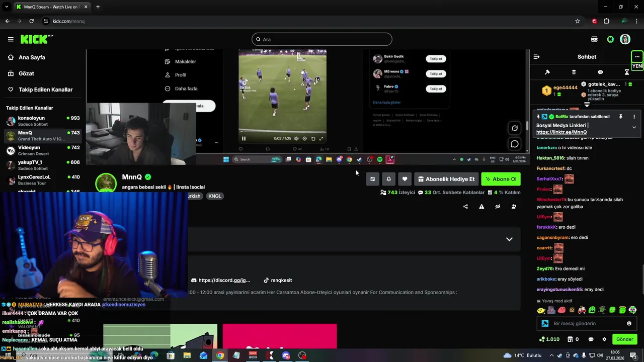644x362 pixels.
Task: Collapse the Sohbet chat panel
Action: click(x=537, y=57)
